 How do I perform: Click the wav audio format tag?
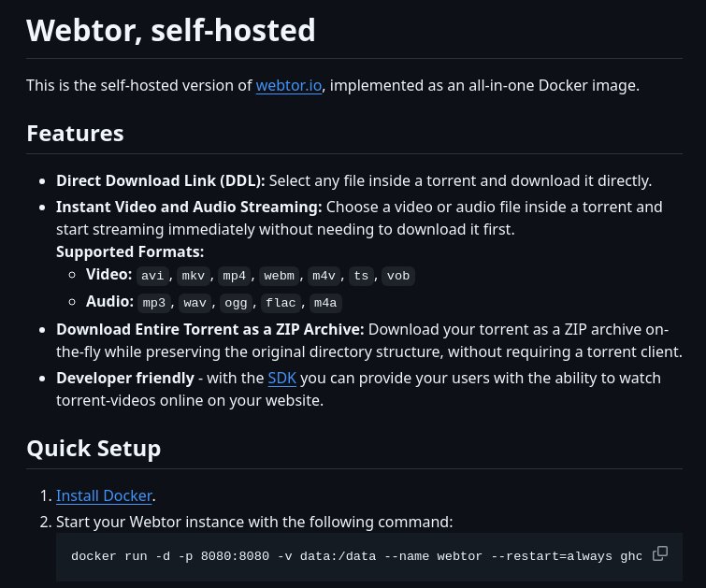tap(194, 303)
